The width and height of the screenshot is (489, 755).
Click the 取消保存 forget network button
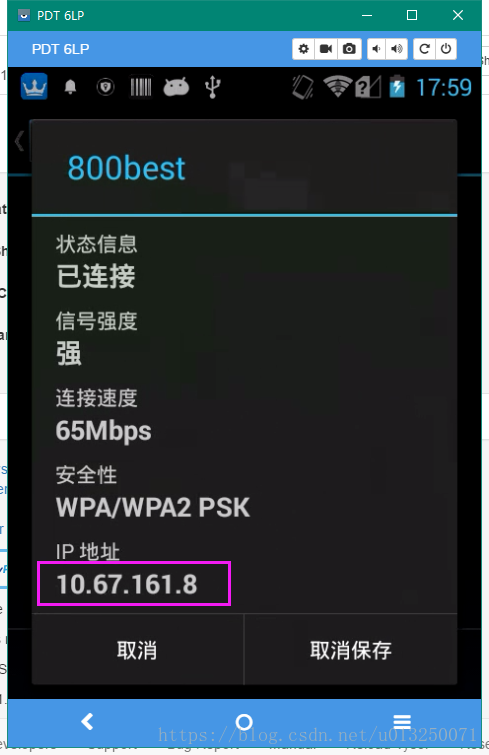(351, 650)
